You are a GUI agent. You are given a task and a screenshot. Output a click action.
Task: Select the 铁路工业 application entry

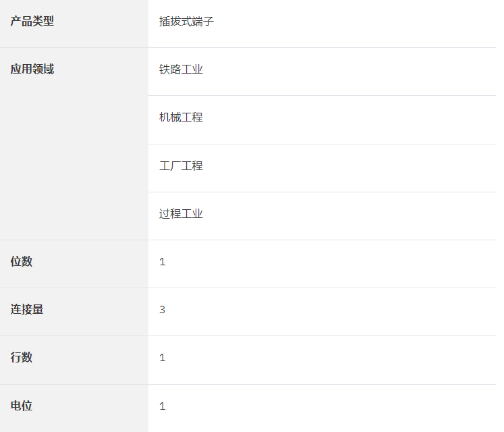[181, 70]
